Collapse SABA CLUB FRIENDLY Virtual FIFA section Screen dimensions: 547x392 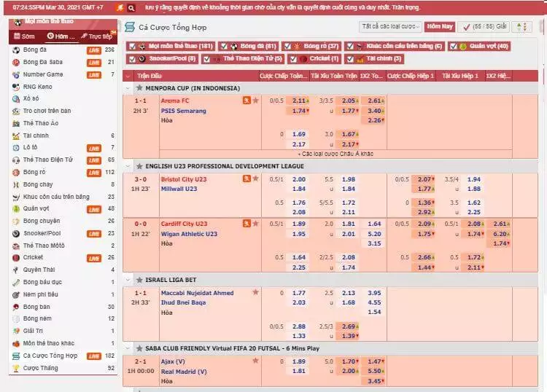point(128,348)
